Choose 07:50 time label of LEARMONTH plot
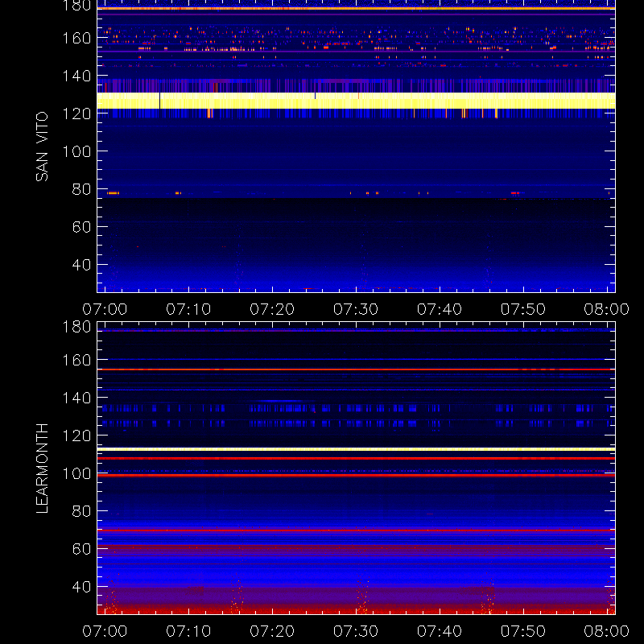 point(523,631)
